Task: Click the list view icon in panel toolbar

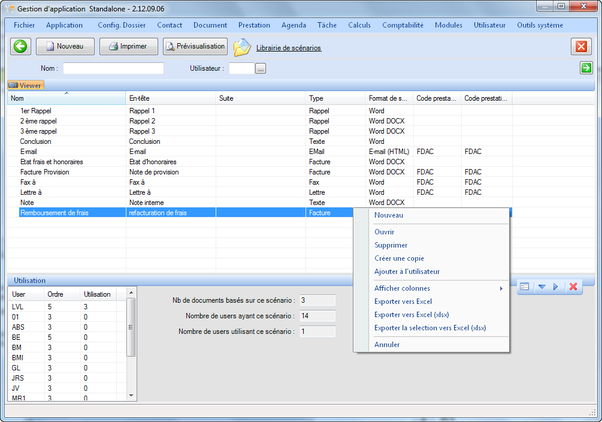Action: pyautogui.click(x=524, y=287)
